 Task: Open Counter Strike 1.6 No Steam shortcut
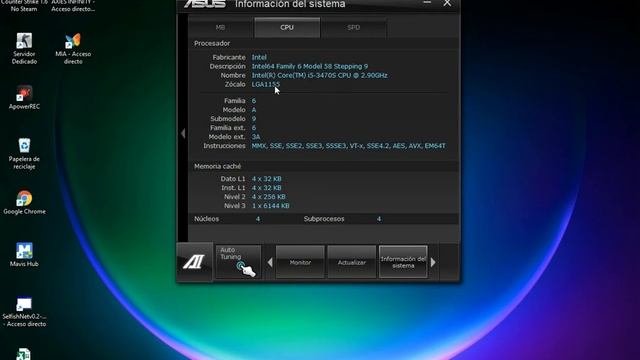coord(24,6)
